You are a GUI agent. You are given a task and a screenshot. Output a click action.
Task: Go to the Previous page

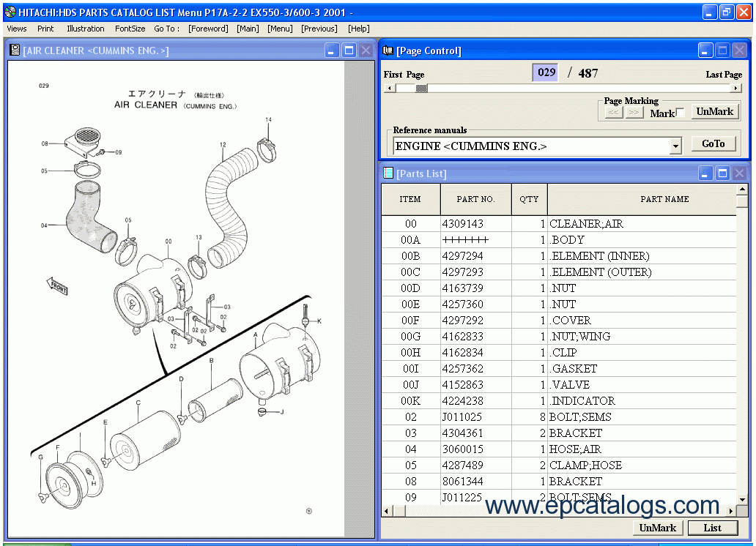point(319,29)
